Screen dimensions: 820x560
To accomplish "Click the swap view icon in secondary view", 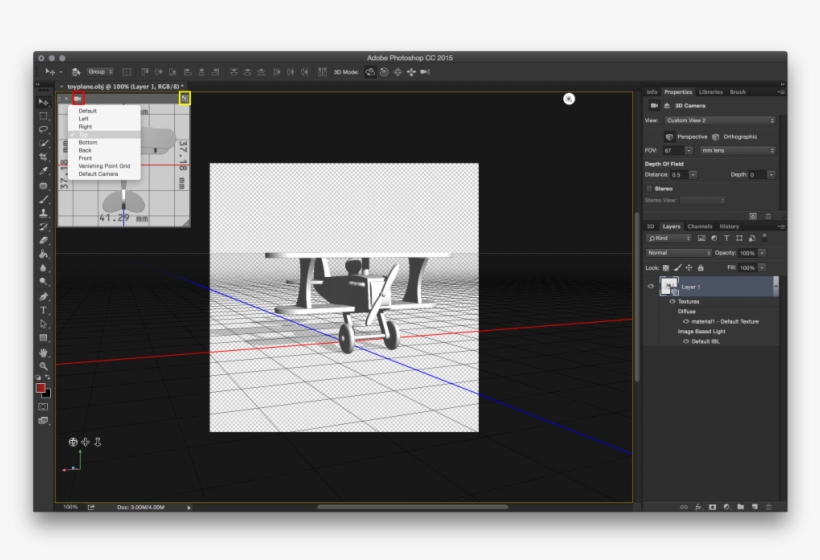I will 184,98.
